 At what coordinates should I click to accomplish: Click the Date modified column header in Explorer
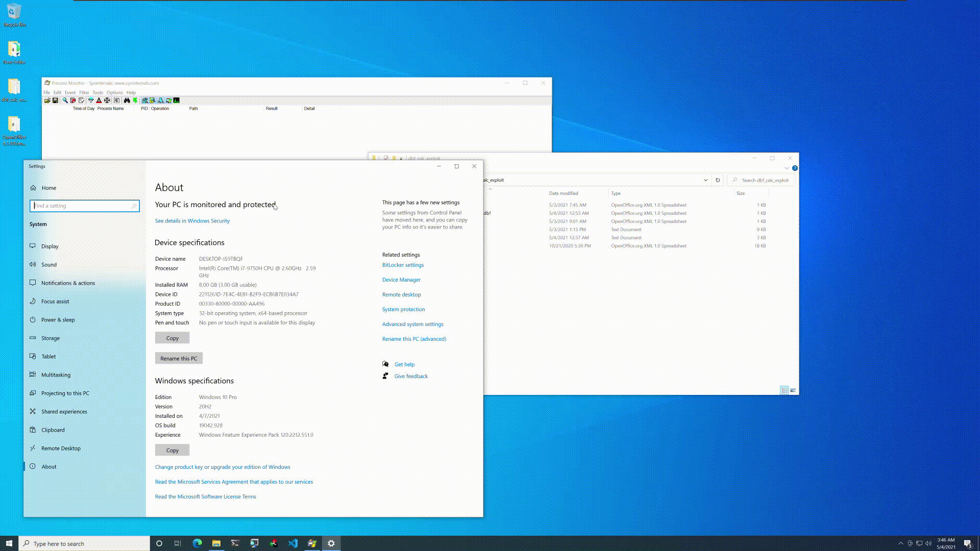click(563, 193)
